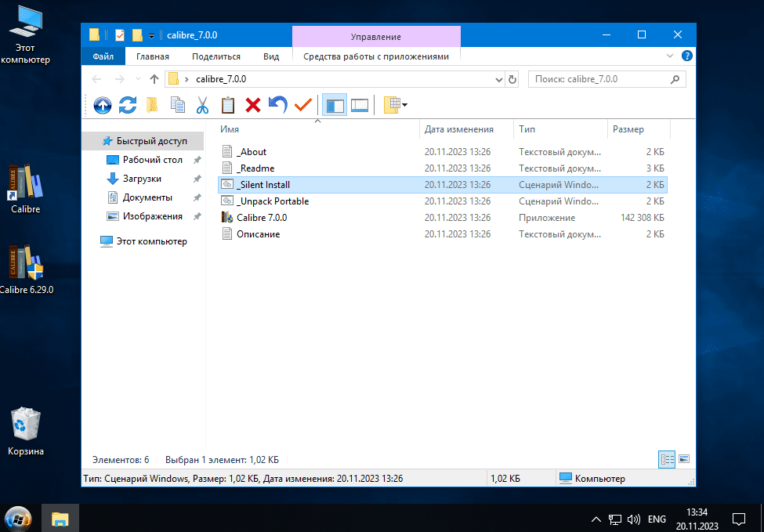
Task: Open the notification center icon
Action: tap(739, 519)
